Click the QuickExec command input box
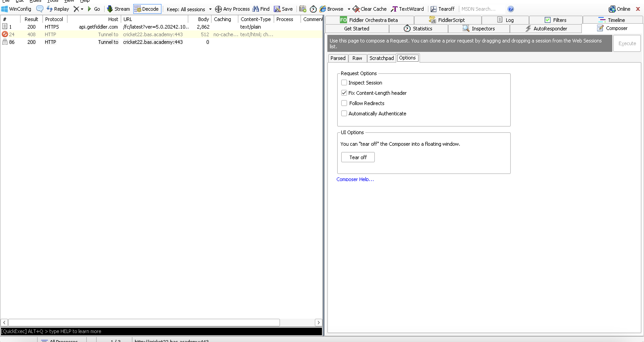Image resolution: width=644 pixels, height=342 pixels. point(161,331)
